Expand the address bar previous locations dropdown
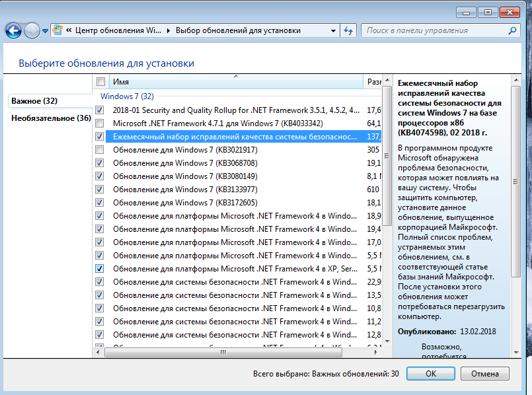Viewport: 532px width, 395px height. tap(332, 30)
